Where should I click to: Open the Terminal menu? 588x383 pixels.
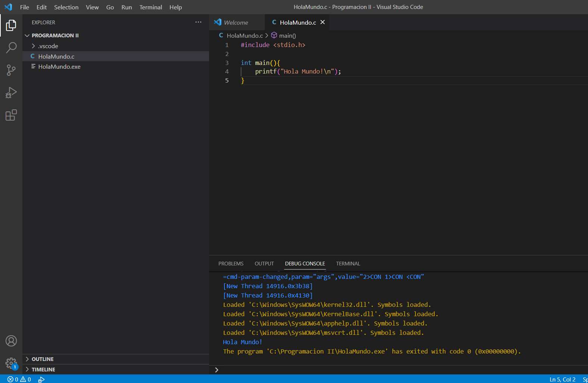150,7
